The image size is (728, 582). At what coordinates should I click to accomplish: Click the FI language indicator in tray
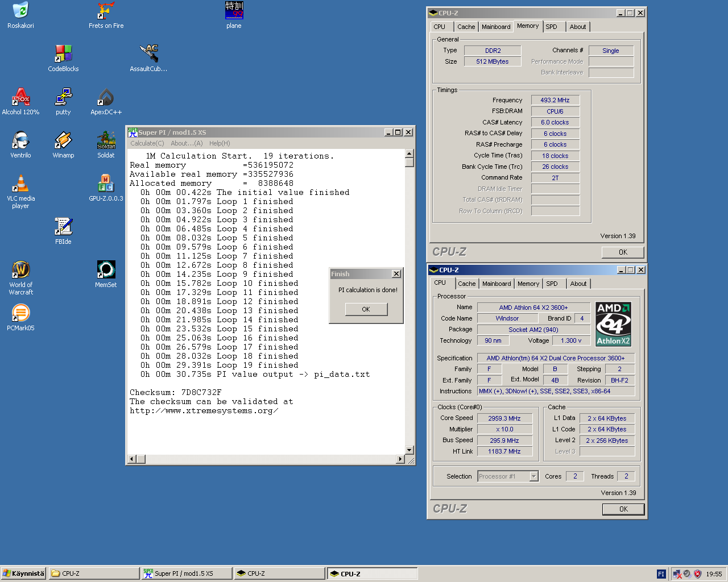[661, 574]
